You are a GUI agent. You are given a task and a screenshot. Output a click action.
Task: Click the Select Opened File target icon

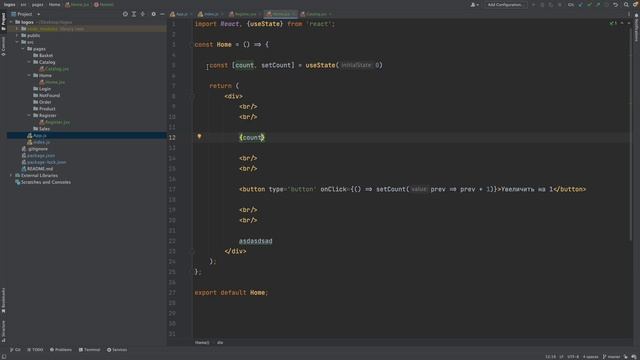125,14
